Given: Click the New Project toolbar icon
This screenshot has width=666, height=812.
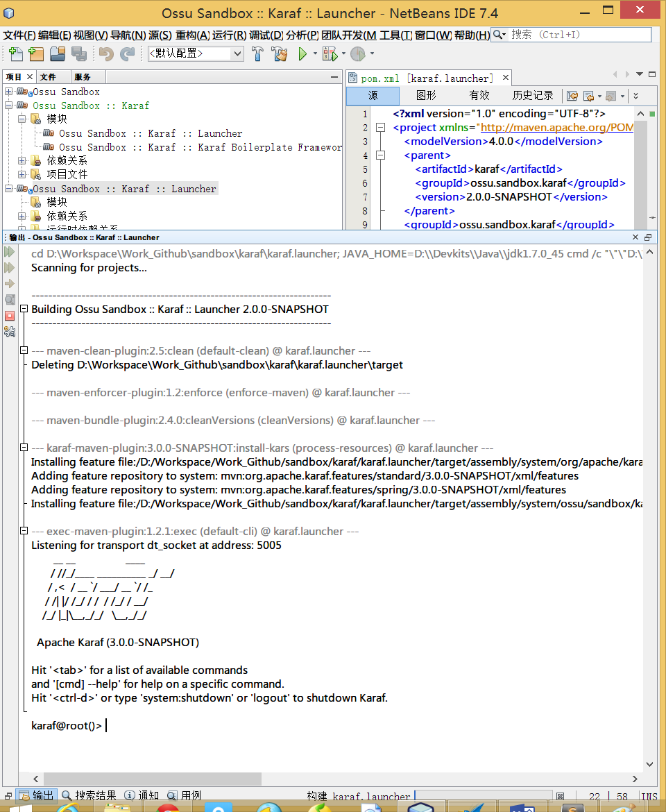Looking at the screenshot, I should [36, 53].
